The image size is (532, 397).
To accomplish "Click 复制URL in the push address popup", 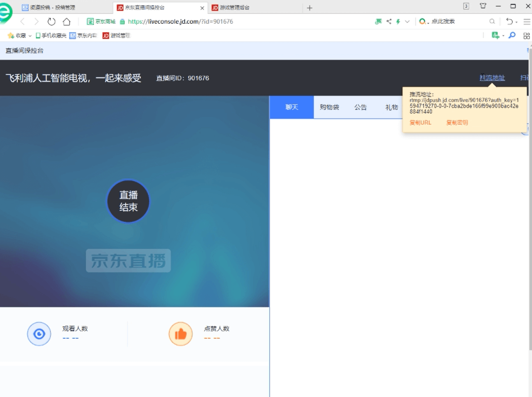I will coord(420,123).
